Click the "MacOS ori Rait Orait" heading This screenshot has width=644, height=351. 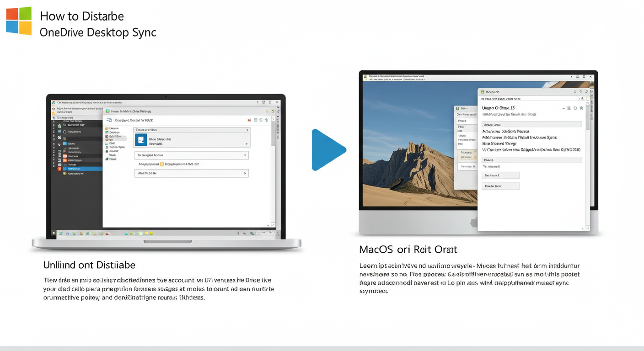[x=408, y=250]
